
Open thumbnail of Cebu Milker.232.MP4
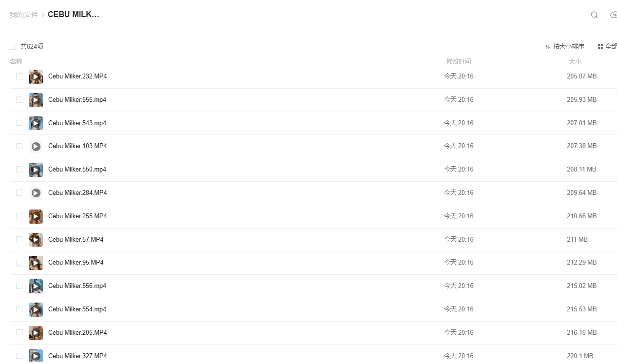click(36, 77)
